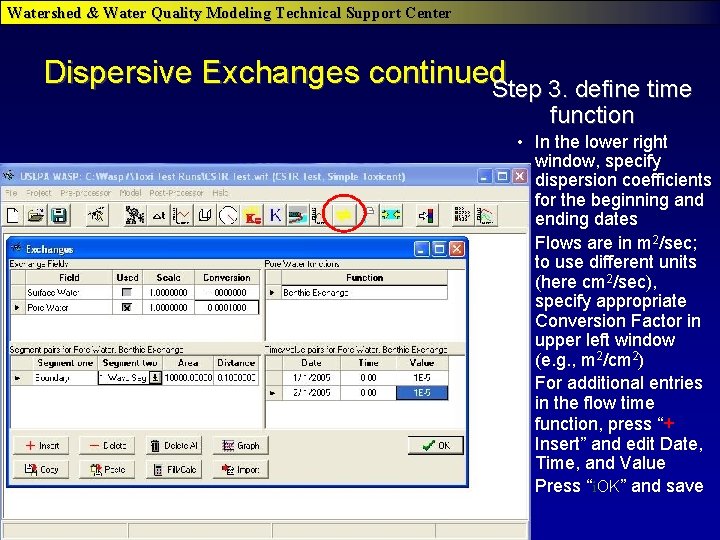Open the File menu

click(11, 193)
